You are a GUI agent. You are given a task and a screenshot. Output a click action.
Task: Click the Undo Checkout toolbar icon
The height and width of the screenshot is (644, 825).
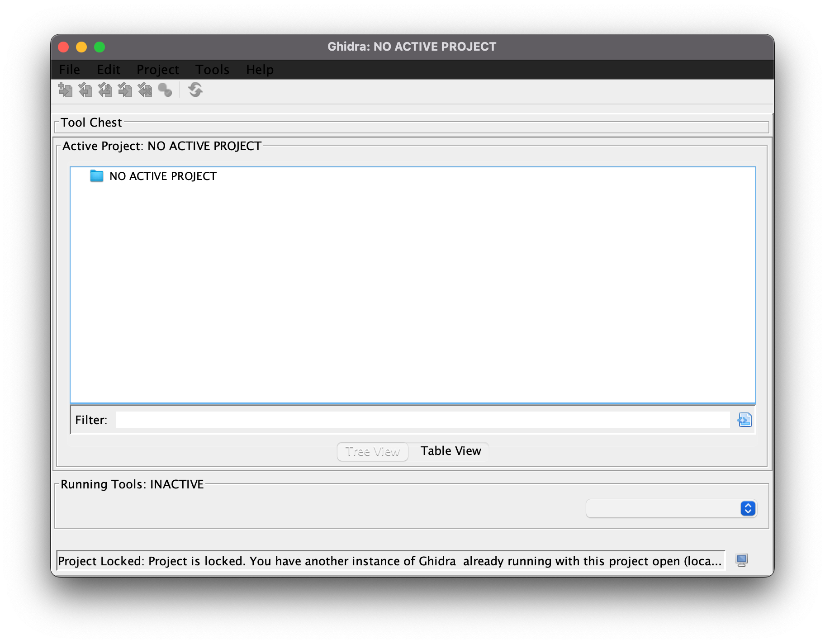click(145, 90)
